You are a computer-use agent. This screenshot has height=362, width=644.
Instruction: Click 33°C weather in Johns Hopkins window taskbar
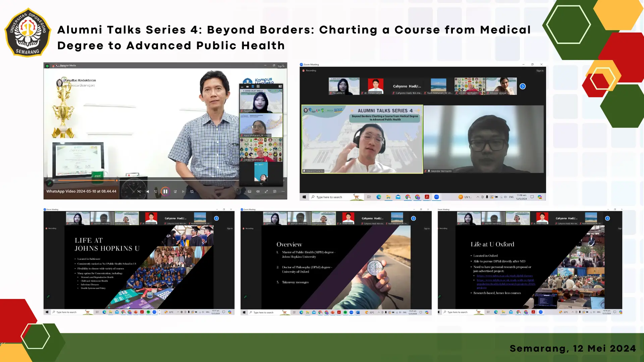pos(169,312)
